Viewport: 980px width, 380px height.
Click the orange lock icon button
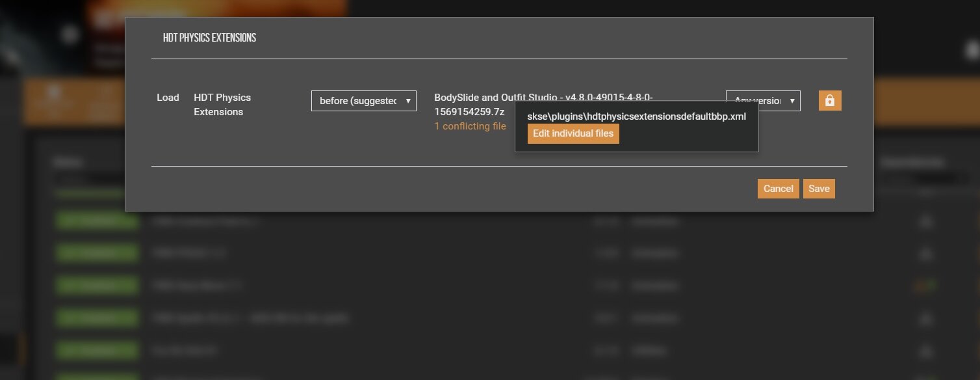(x=830, y=101)
